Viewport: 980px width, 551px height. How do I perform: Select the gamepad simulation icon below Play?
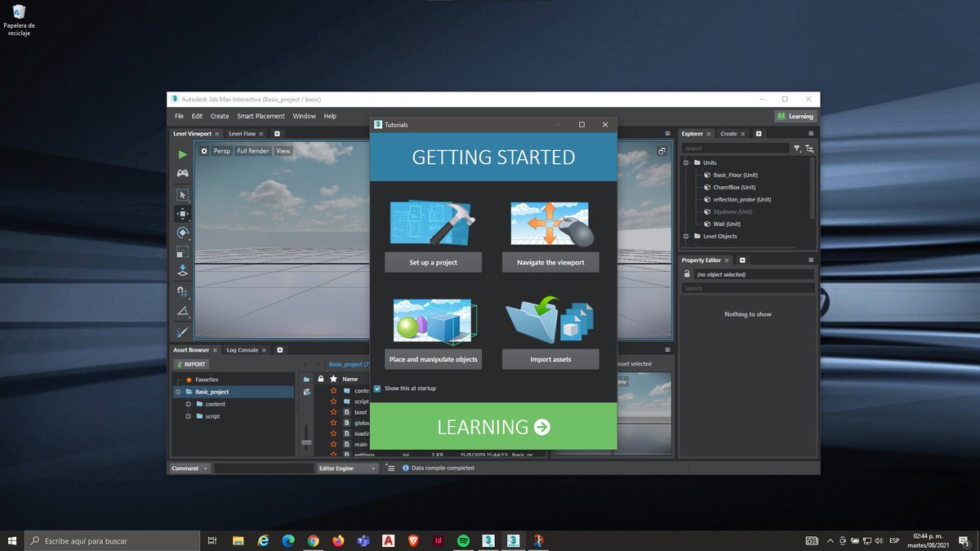(x=182, y=172)
